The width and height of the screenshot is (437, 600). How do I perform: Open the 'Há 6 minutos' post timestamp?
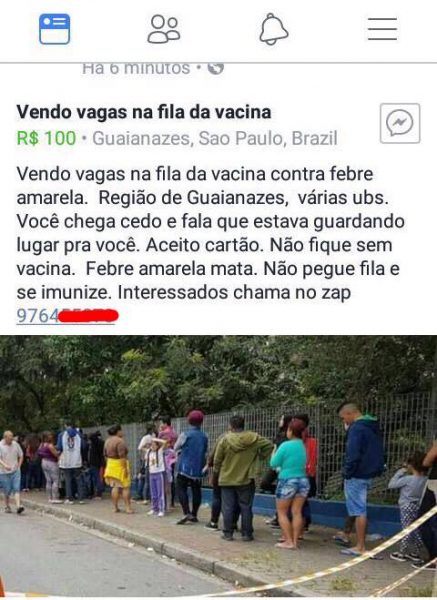point(136,68)
